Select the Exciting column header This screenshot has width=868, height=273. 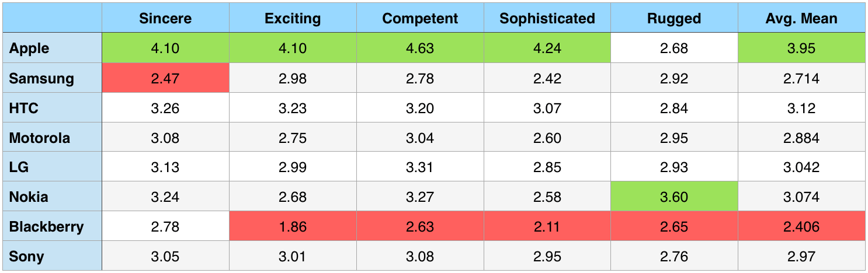(293, 18)
